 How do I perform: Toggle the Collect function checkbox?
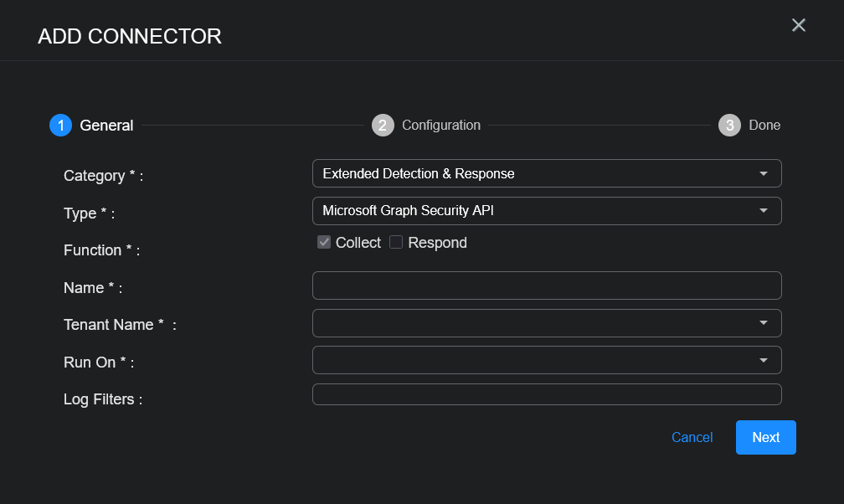[324, 243]
